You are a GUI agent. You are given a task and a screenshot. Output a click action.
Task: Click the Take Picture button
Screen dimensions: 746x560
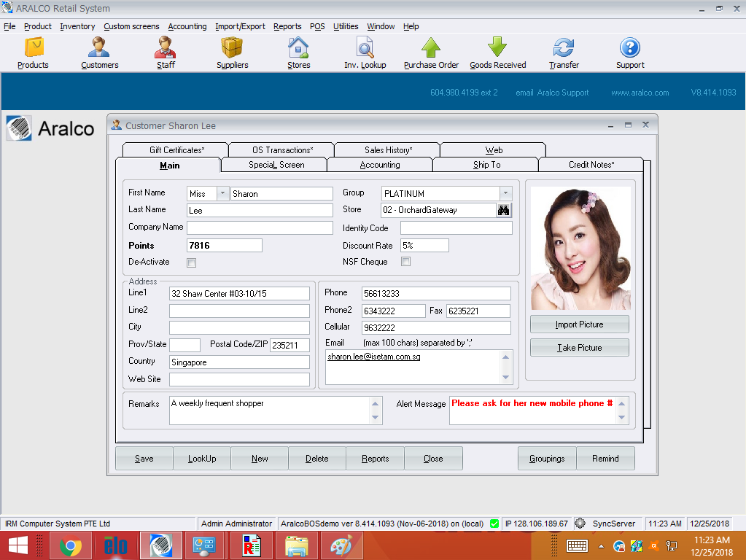tap(580, 348)
